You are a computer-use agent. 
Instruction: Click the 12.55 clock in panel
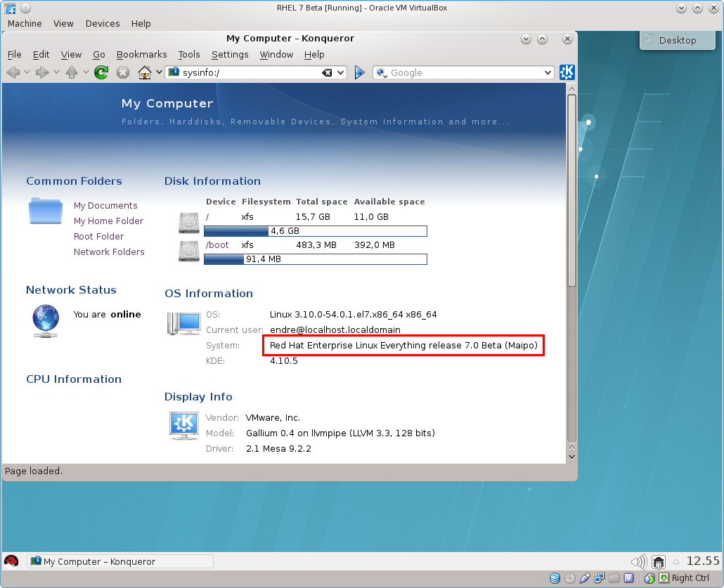(x=703, y=561)
